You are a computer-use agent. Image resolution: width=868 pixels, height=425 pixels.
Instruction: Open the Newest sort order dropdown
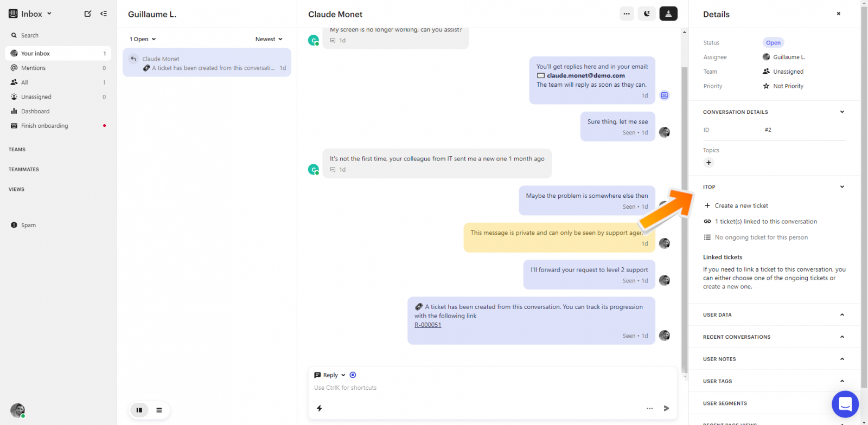(269, 39)
